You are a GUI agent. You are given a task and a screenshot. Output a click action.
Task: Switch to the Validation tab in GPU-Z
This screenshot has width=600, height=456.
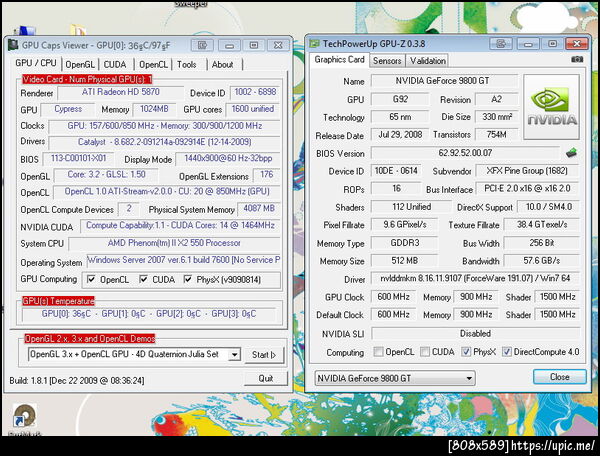(427, 61)
